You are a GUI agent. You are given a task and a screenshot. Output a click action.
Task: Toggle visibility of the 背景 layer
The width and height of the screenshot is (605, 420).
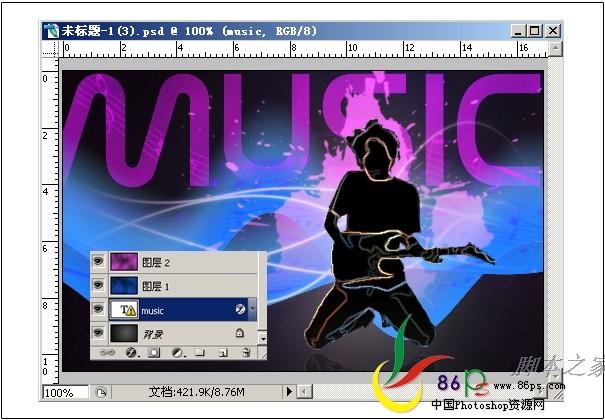click(98, 332)
